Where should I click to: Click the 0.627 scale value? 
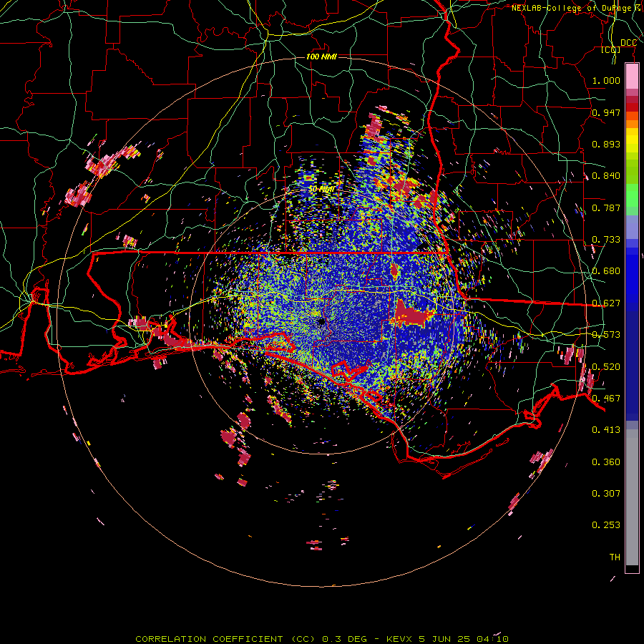pos(606,303)
